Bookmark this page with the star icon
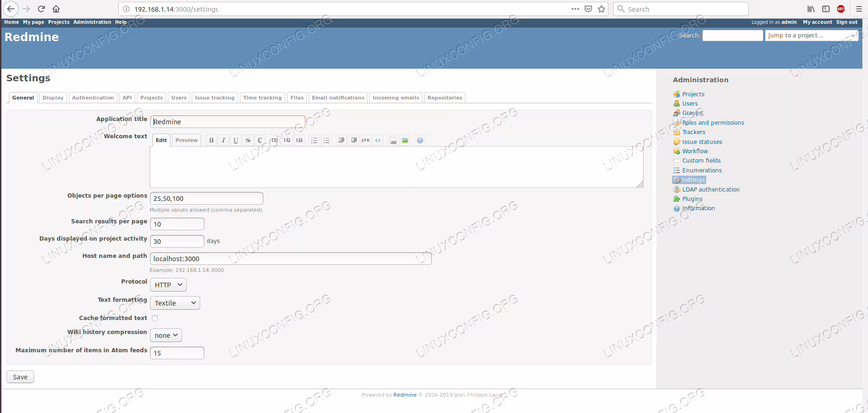 tap(601, 9)
